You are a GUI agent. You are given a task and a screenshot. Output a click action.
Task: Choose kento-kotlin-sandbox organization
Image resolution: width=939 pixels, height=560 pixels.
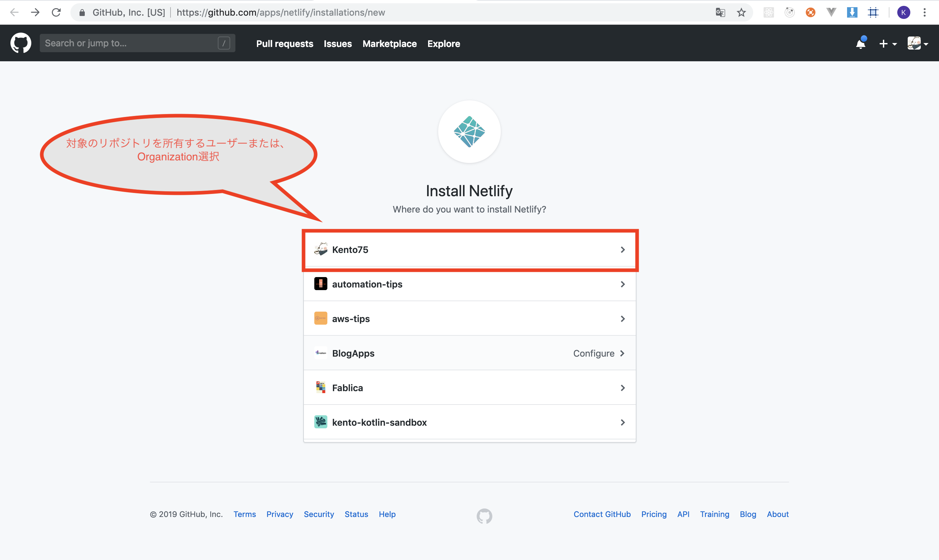[469, 422]
